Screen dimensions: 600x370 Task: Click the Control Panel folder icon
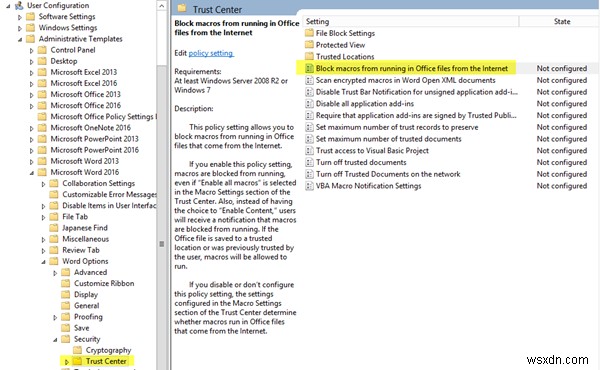click(x=42, y=50)
